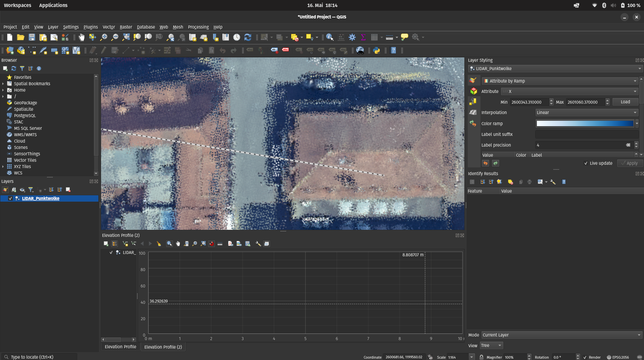
Task: Export elevation profile as PDF
Action: 231,244
